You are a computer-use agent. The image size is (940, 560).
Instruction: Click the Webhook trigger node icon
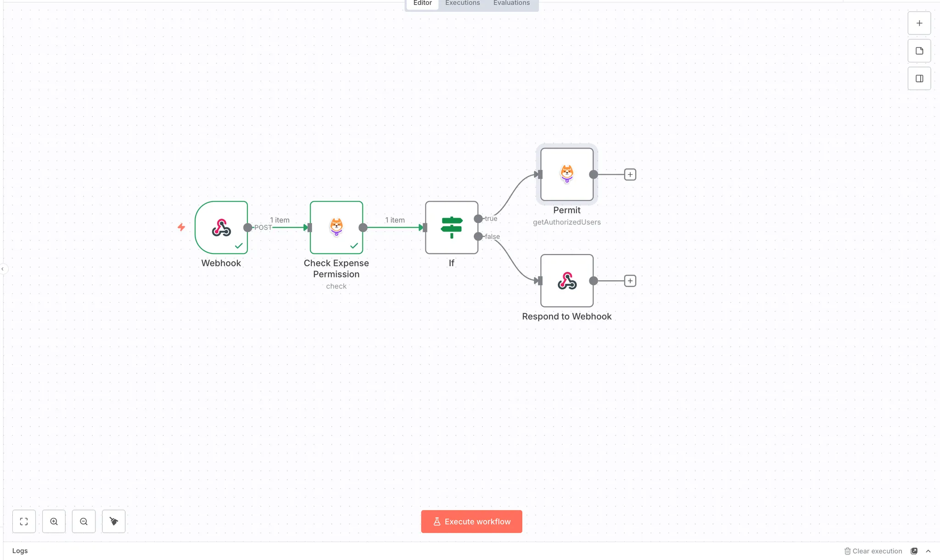point(221,227)
